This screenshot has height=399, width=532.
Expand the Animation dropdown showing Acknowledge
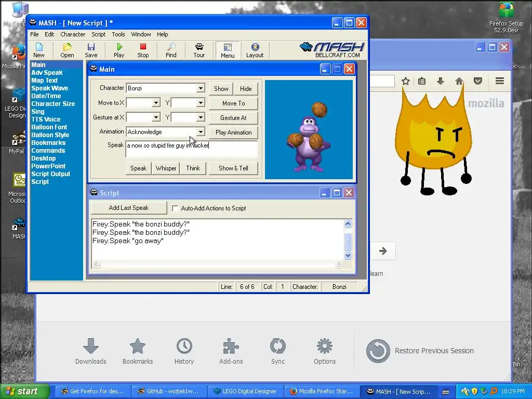(201, 132)
